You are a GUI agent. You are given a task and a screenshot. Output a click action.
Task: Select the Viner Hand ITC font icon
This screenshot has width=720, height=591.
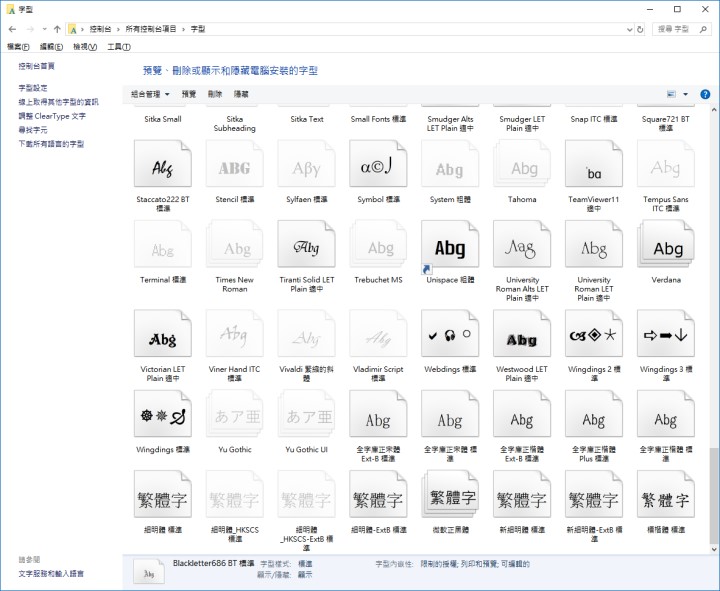(x=235, y=334)
